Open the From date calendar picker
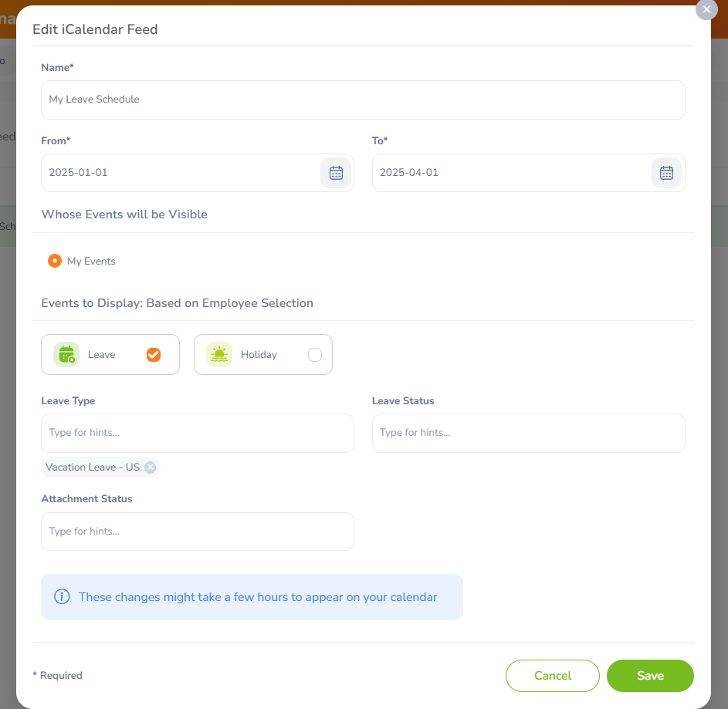 (336, 173)
